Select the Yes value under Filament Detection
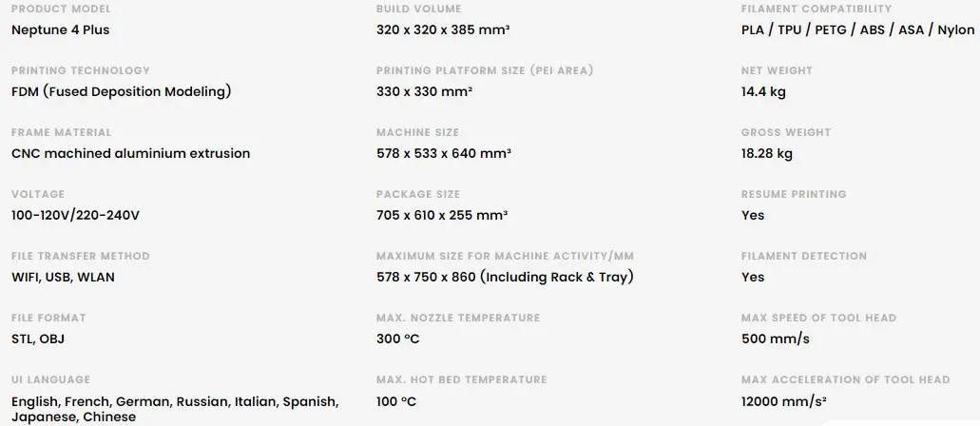980x426 pixels. click(x=753, y=277)
